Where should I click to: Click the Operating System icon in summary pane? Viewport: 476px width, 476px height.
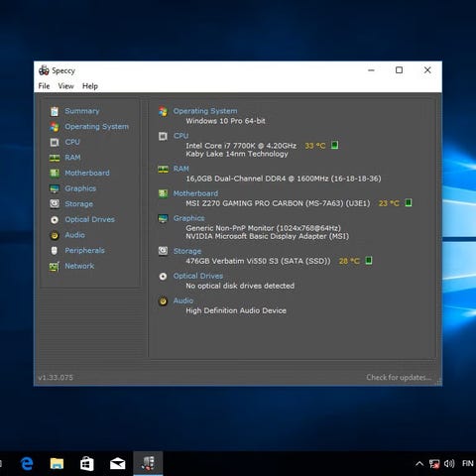click(163, 111)
